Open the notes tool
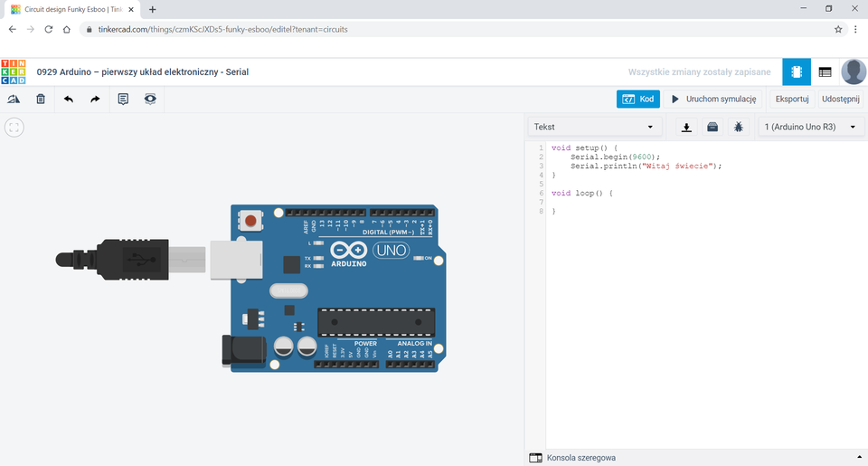 [x=123, y=100]
